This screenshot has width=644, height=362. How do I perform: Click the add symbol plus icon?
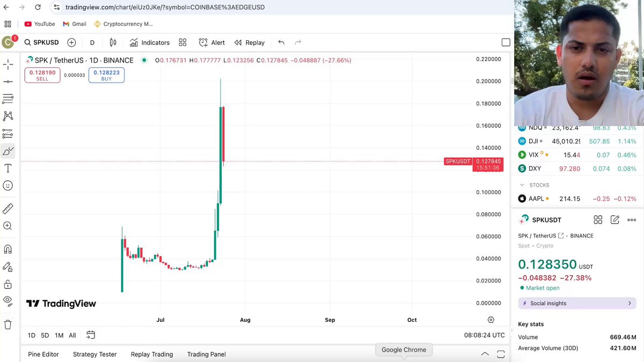pos(71,42)
